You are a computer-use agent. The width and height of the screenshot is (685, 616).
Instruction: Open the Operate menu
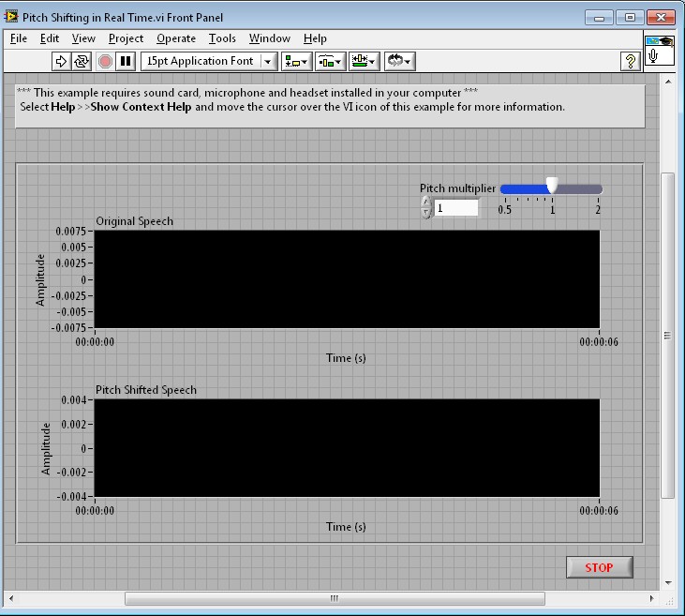point(176,38)
